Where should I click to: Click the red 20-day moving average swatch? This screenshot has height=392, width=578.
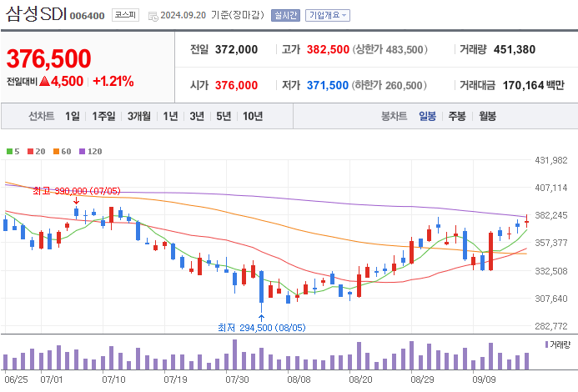click(x=31, y=152)
